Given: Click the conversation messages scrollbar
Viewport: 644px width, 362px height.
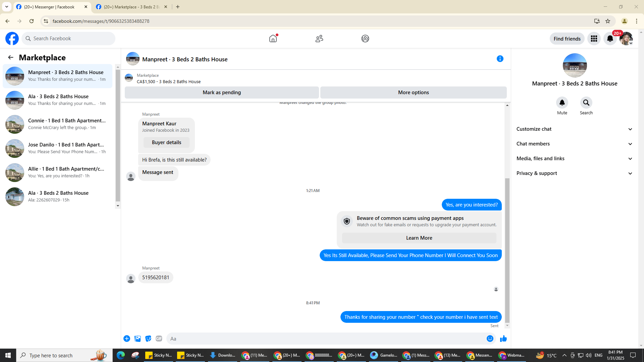Looking at the screenshot, I should click(507, 251).
